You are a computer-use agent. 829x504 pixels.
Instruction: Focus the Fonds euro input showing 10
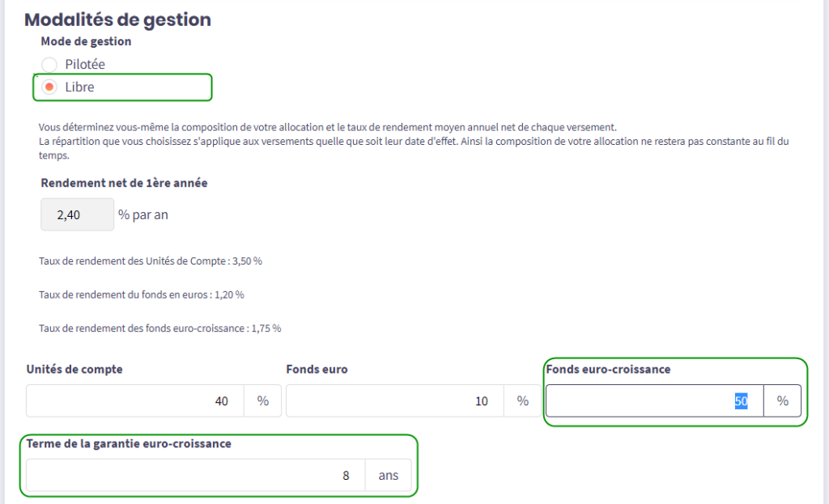pos(395,400)
